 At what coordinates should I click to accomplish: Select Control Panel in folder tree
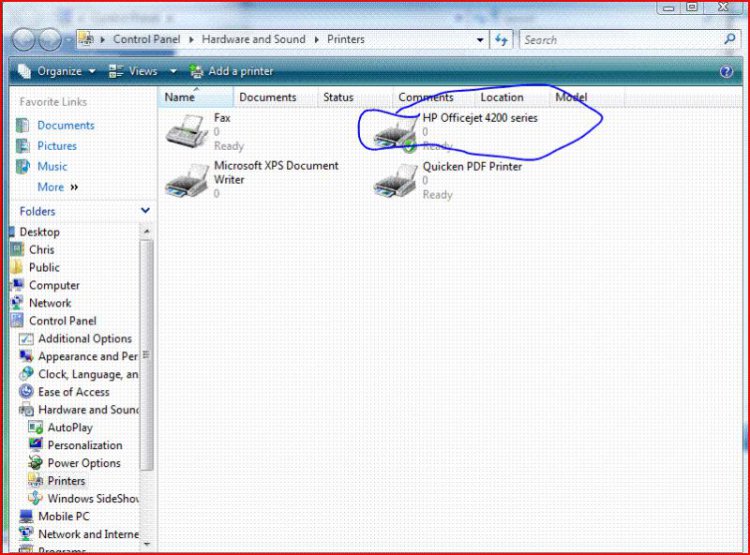62,321
